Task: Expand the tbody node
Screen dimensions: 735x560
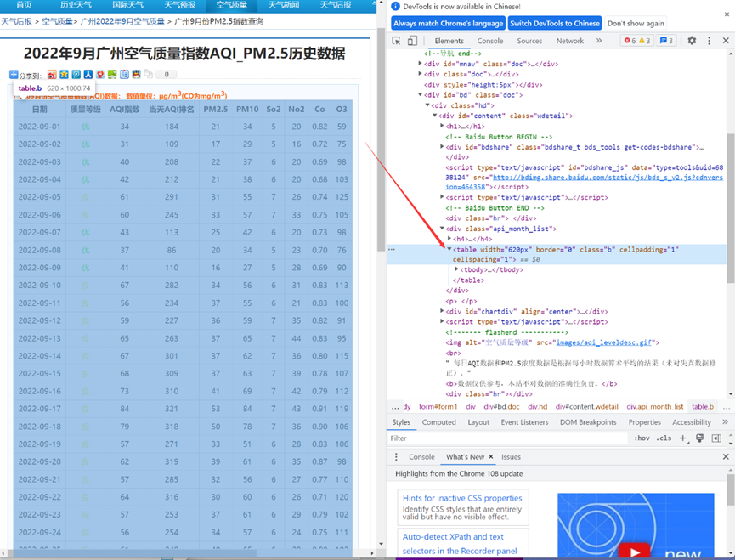Action: [x=456, y=269]
